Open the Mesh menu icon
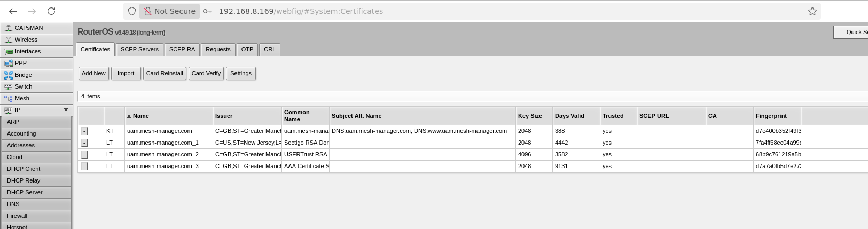The image size is (868, 229). pyautogui.click(x=9, y=98)
